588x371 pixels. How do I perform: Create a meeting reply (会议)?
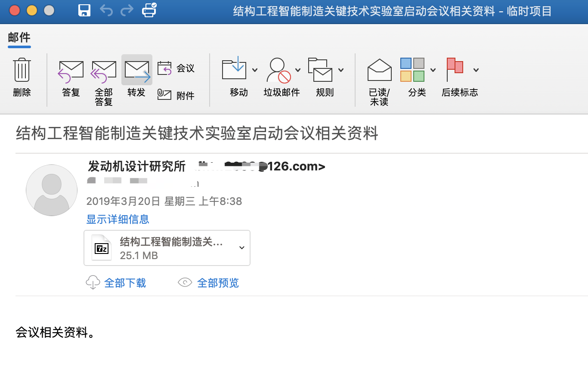[176, 68]
